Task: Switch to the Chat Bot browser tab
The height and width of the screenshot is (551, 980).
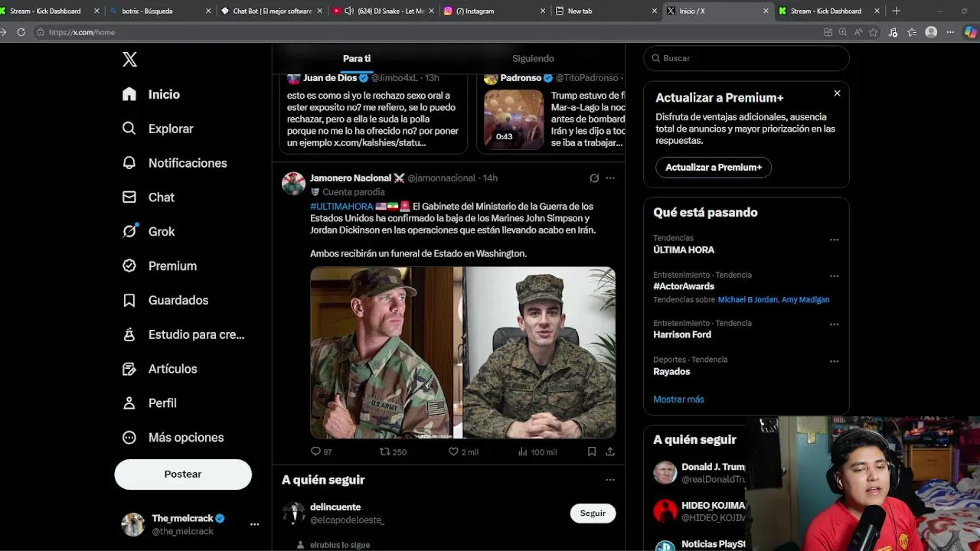Action: coord(272,11)
